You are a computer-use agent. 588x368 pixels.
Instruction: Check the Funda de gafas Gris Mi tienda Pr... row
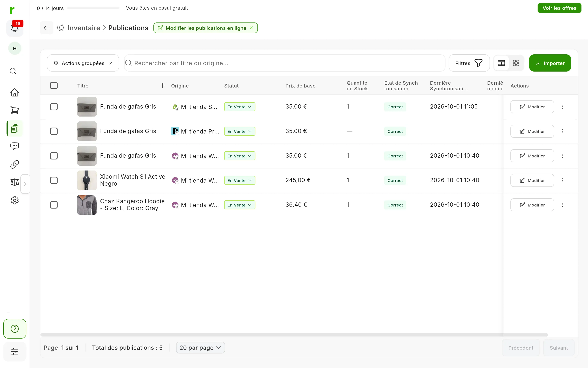[54, 131]
